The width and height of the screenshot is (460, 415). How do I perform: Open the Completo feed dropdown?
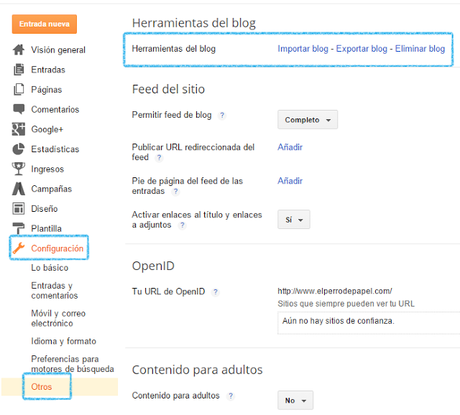click(308, 120)
